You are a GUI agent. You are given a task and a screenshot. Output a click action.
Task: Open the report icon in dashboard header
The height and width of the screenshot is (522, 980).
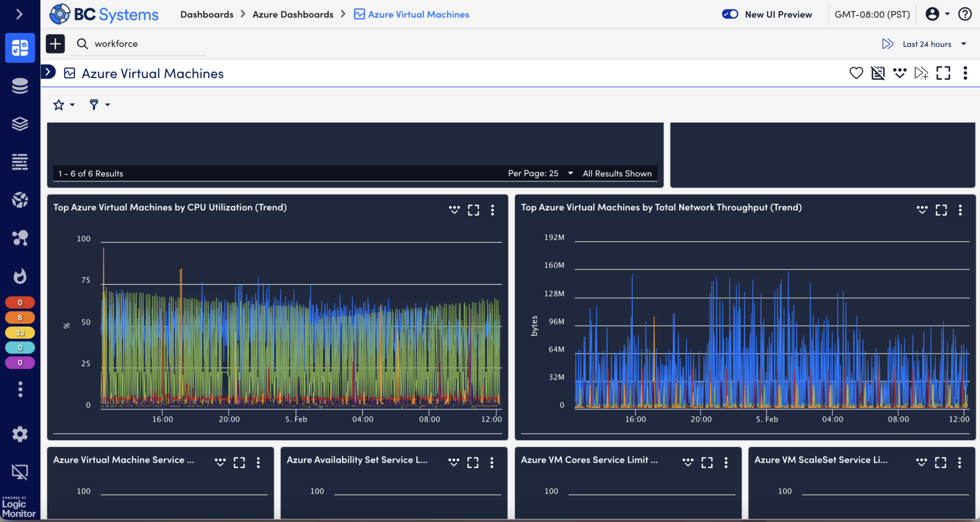coord(878,73)
